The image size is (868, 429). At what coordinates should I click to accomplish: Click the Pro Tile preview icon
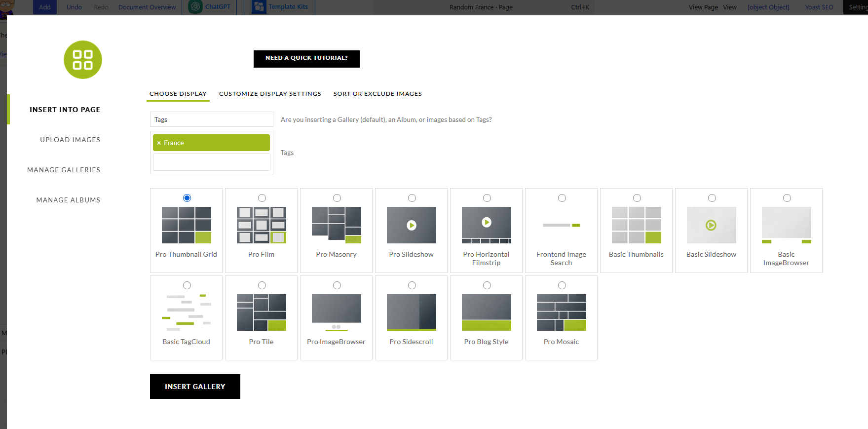[262, 312]
